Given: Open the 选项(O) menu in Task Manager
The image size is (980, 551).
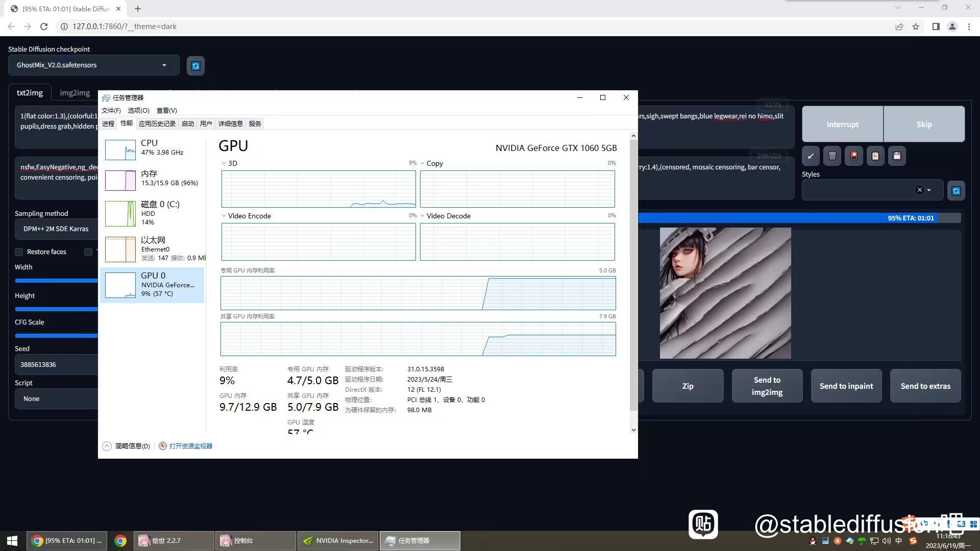Looking at the screenshot, I should point(138,111).
